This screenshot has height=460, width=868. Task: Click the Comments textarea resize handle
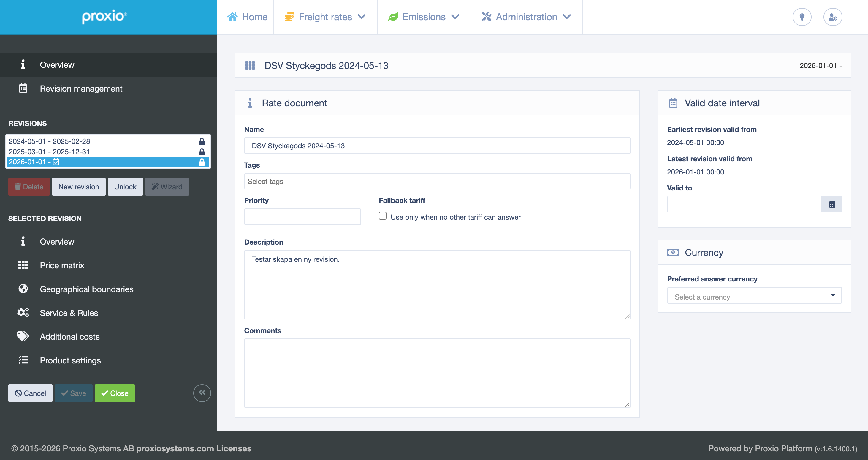pos(627,405)
